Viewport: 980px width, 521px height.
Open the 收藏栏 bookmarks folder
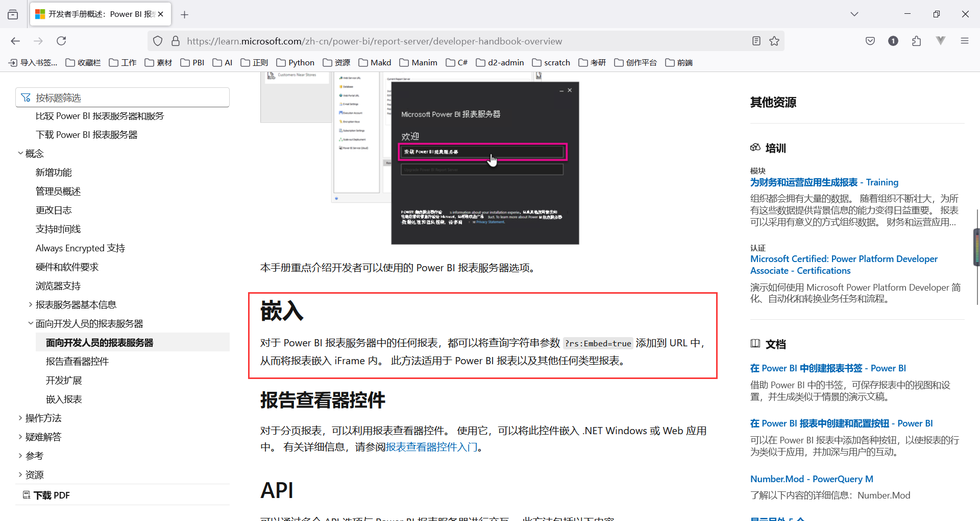(83, 62)
